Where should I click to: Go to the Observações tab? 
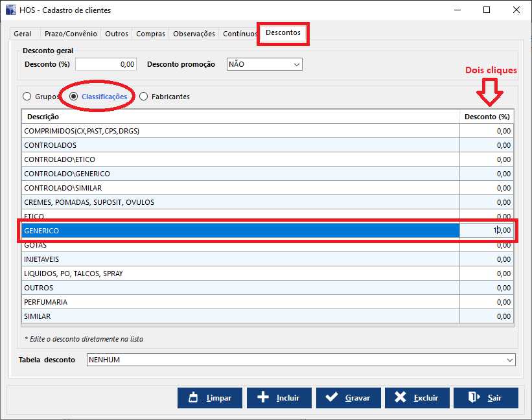pyautogui.click(x=194, y=34)
